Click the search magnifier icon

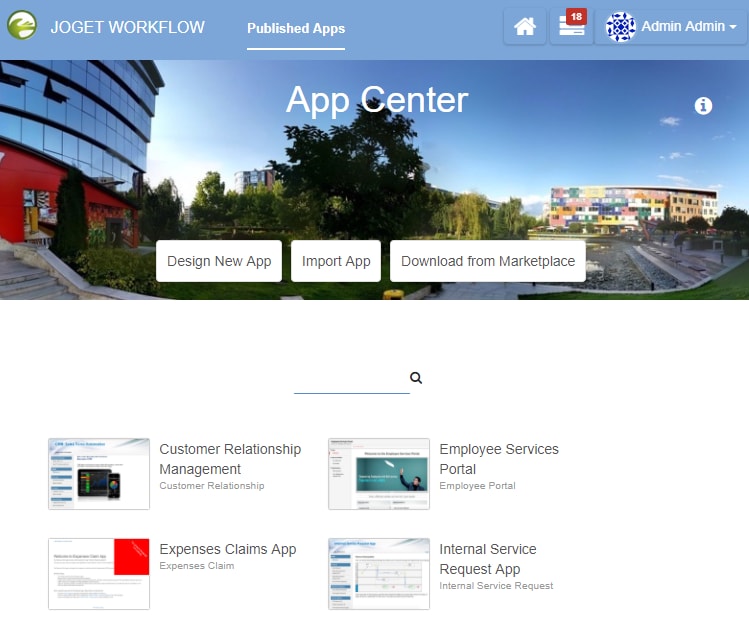tap(416, 378)
